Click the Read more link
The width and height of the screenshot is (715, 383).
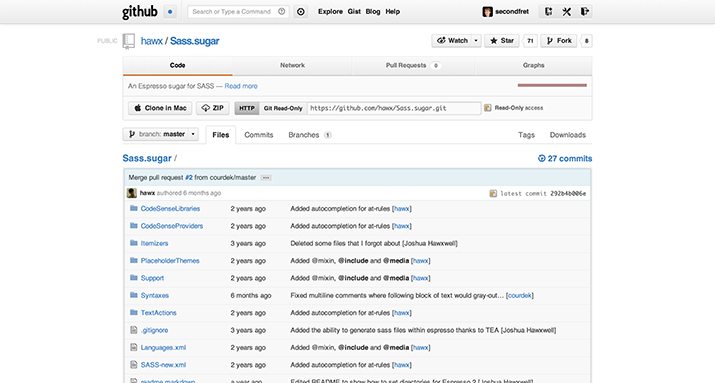tap(241, 86)
